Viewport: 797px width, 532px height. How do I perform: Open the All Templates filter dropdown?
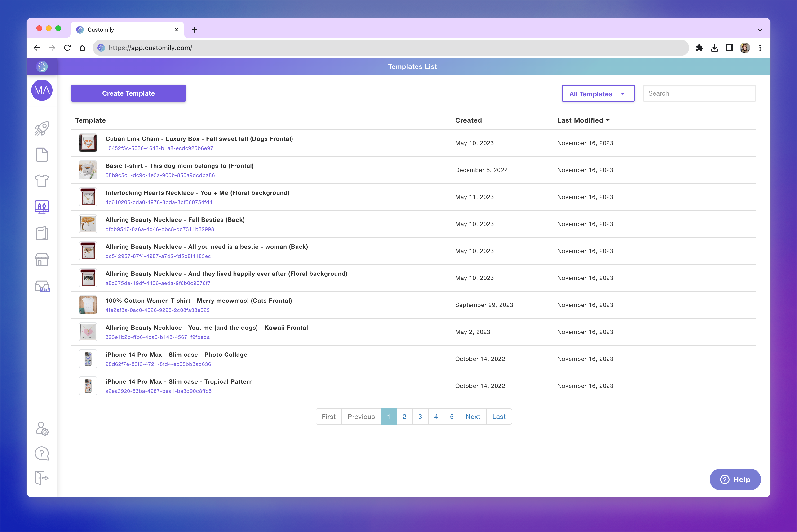[598, 93]
